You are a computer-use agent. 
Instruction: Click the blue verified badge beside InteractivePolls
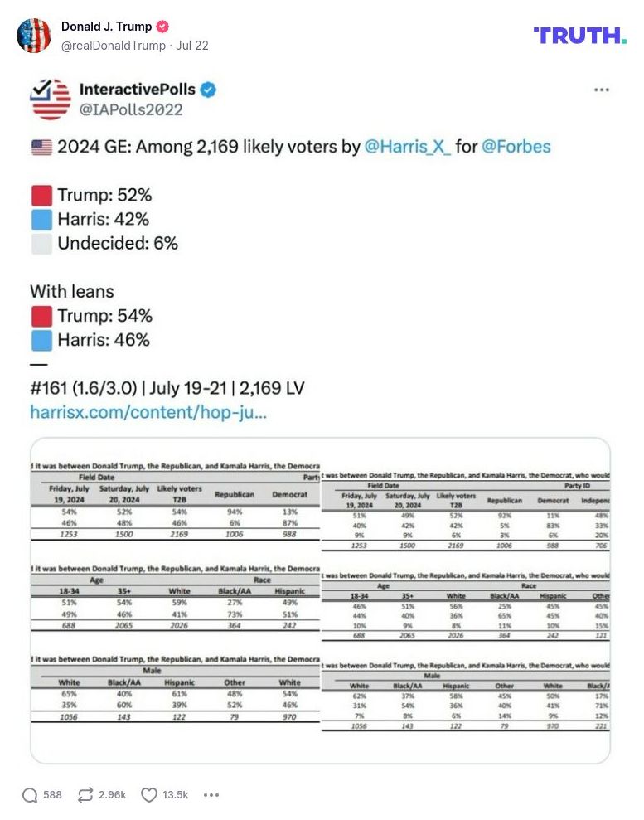pos(208,90)
